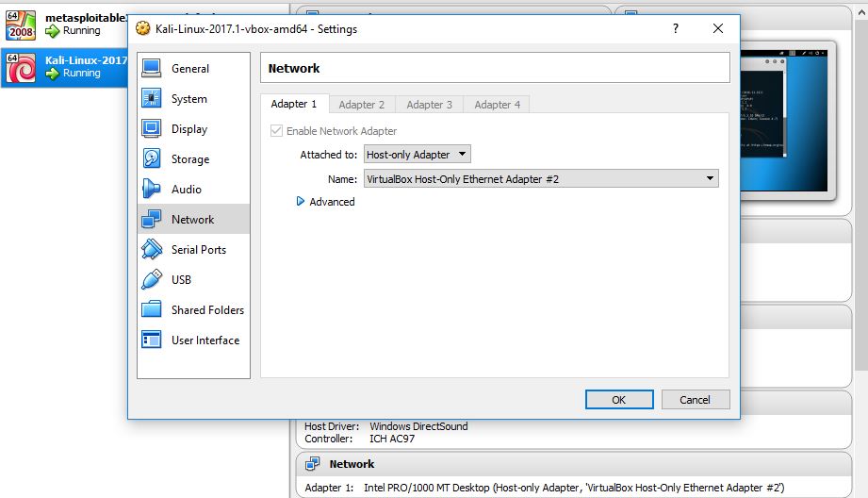Select Serial Ports in the settings list
This screenshot has height=498, width=868.
click(193, 249)
